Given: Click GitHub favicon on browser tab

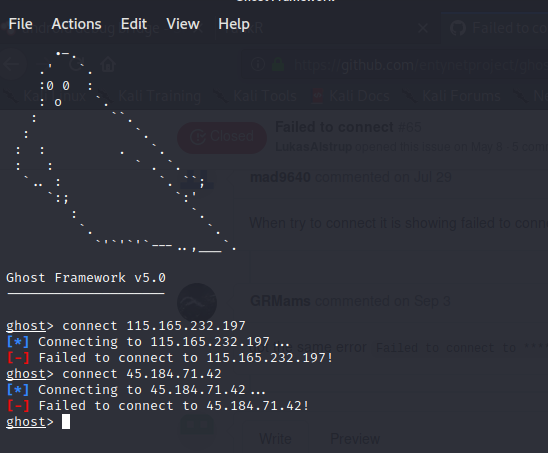Looking at the screenshot, I should 458,28.
